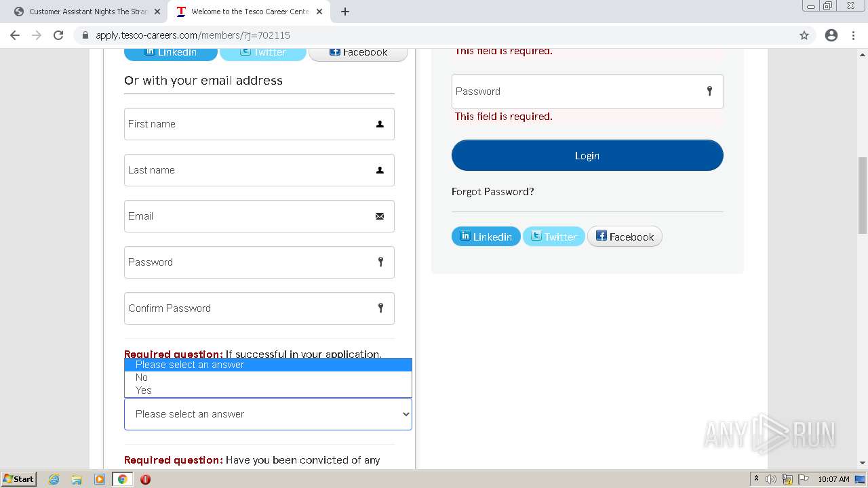Close the Customer Assistant Nights tab
The image size is (868, 488).
(157, 12)
